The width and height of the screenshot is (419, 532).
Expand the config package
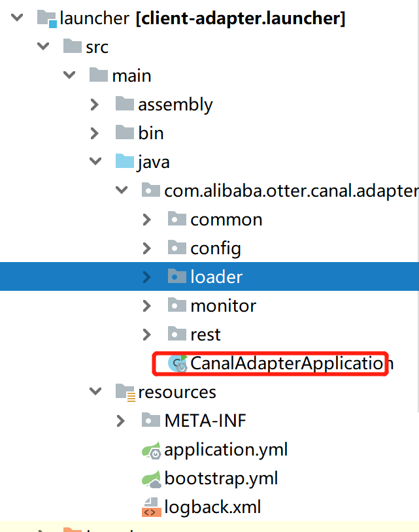146,248
